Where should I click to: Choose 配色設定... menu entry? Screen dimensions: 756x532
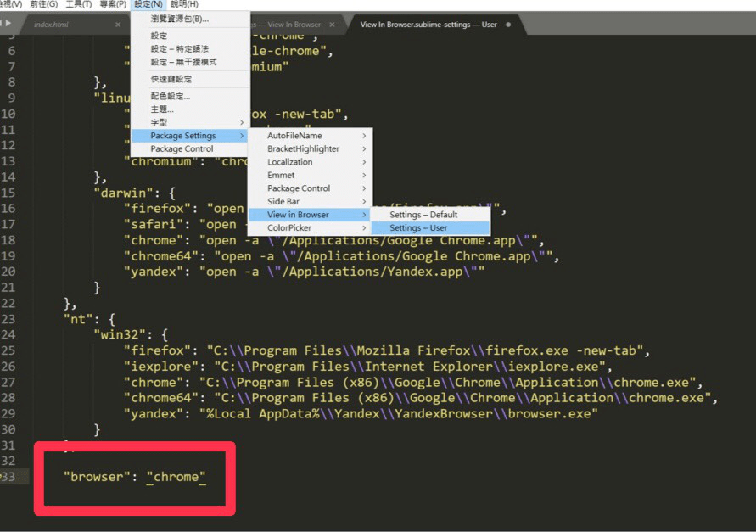pos(190,96)
